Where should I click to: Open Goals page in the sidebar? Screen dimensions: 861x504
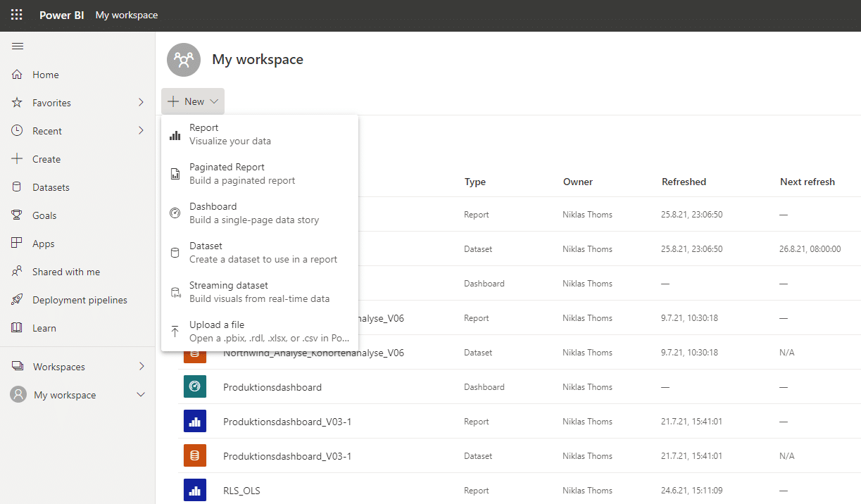[77, 215]
